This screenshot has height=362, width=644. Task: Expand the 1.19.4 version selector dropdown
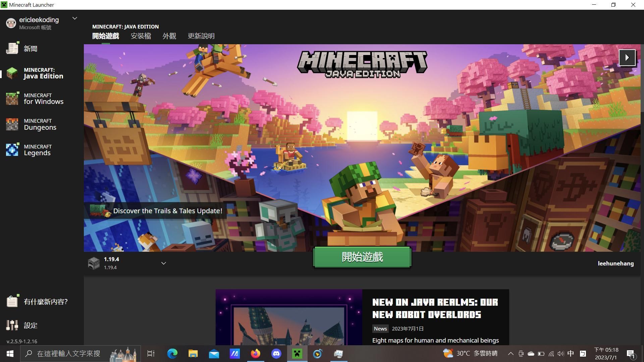pos(164,263)
